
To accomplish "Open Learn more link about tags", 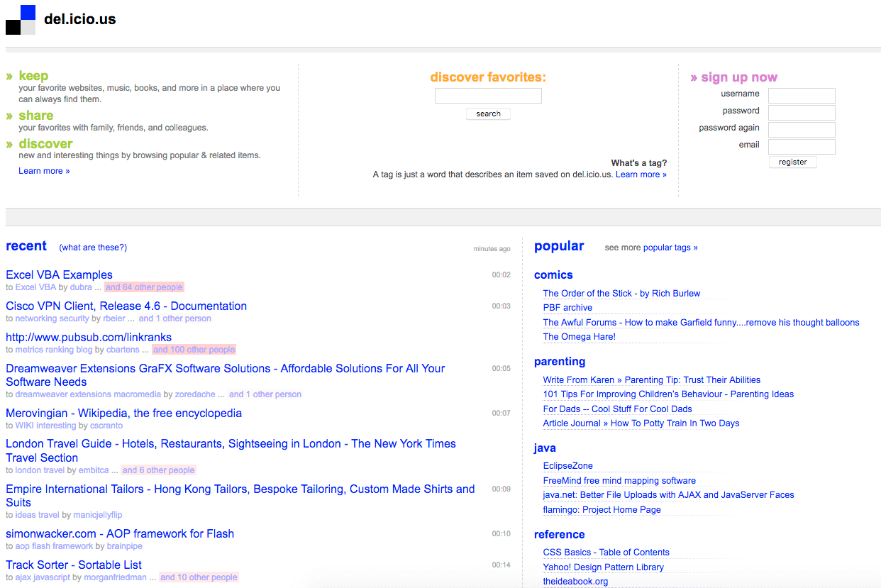I will pyautogui.click(x=641, y=174).
